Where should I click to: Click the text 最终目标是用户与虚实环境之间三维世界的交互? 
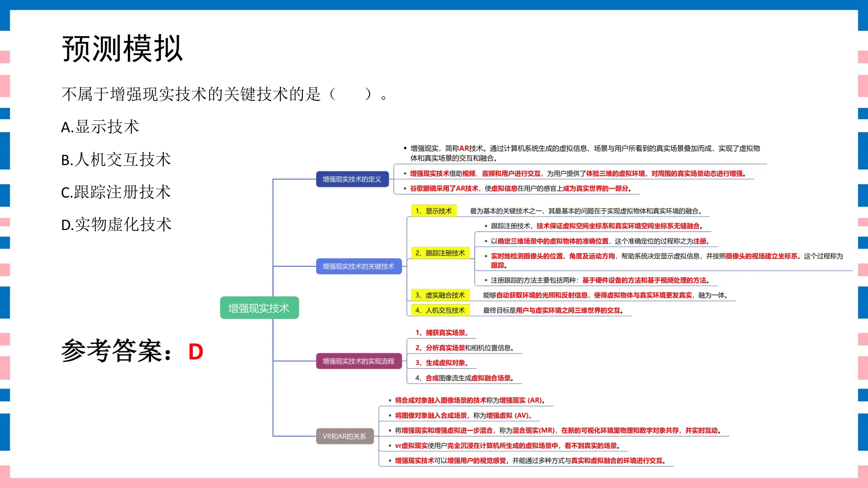pyautogui.click(x=553, y=310)
